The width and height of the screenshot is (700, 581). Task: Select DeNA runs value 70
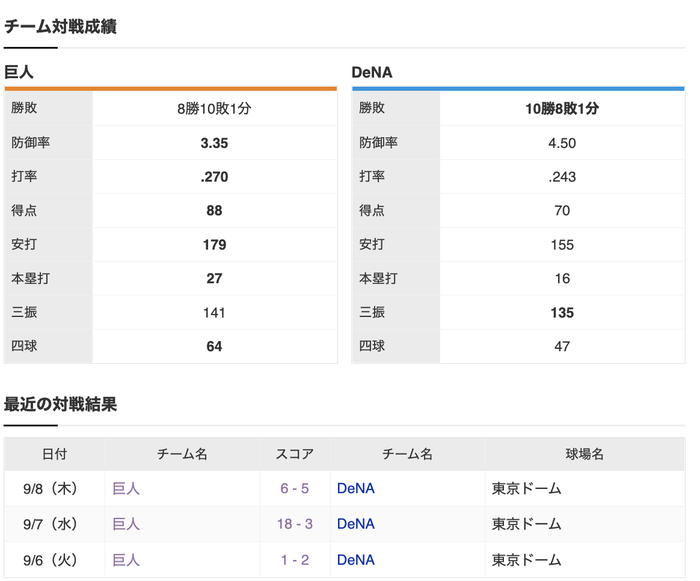(562, 210)
